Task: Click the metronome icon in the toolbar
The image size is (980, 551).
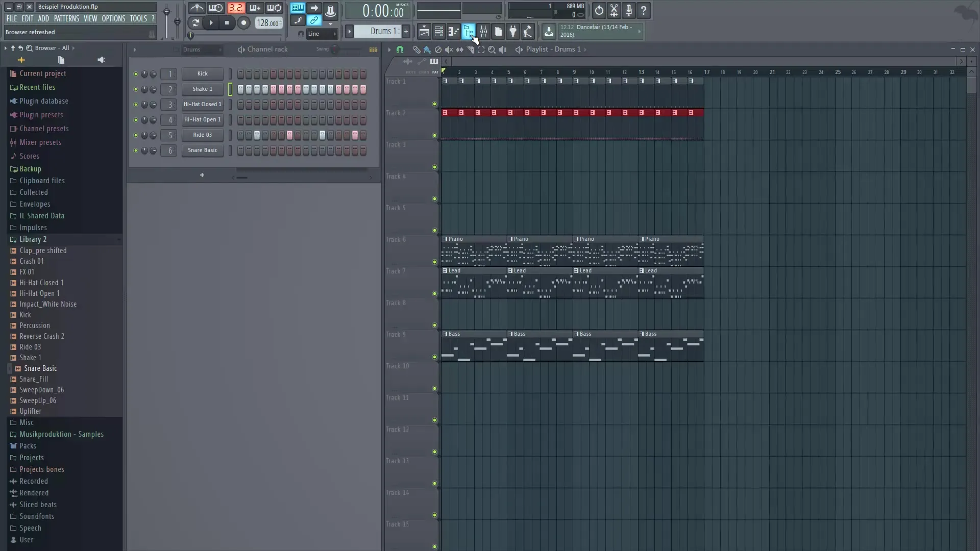Action: tap(197, 8)
